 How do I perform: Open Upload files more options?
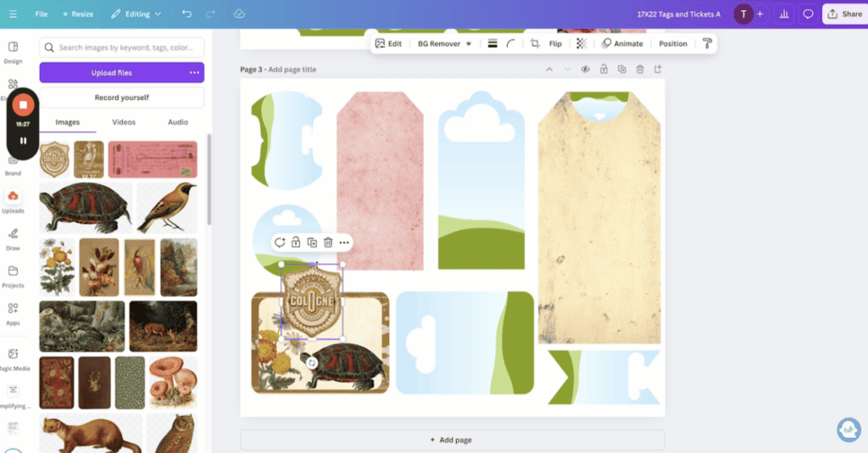point(194,73)
